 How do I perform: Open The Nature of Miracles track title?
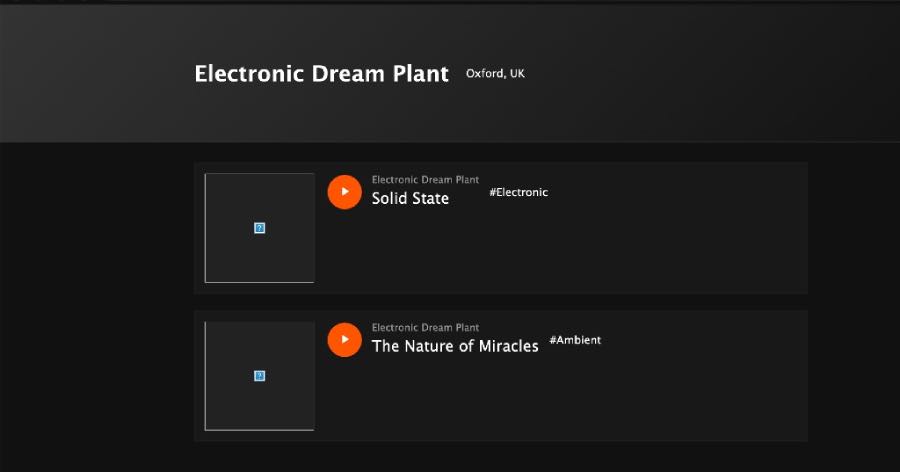[455, 346]
